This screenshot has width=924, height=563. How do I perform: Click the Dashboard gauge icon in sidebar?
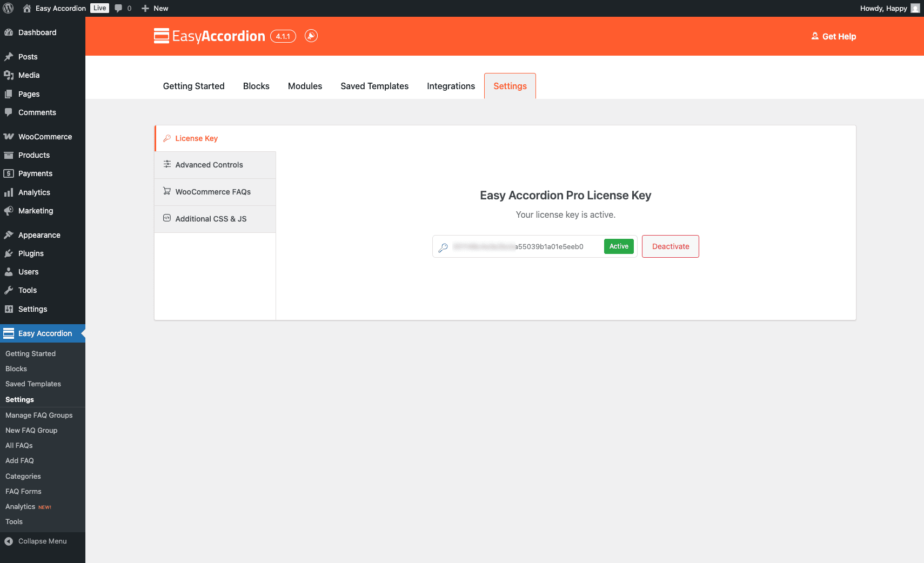(9, 32)
